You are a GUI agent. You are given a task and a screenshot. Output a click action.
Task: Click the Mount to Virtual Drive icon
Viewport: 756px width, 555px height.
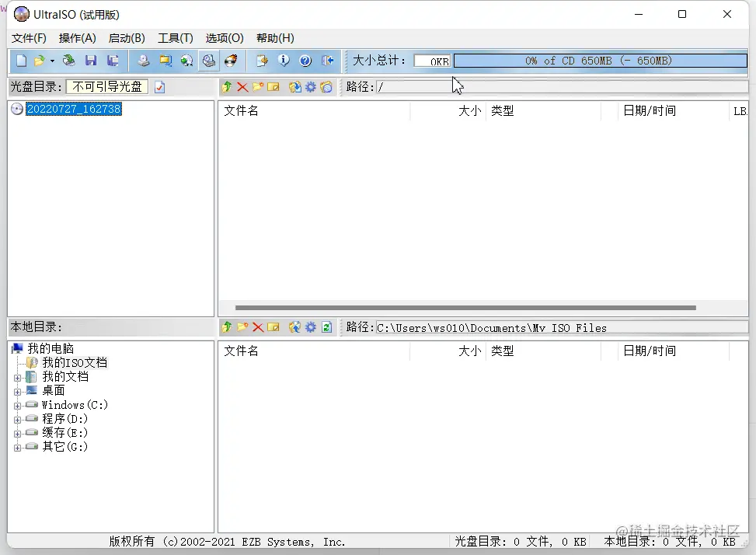click(209, 61)
